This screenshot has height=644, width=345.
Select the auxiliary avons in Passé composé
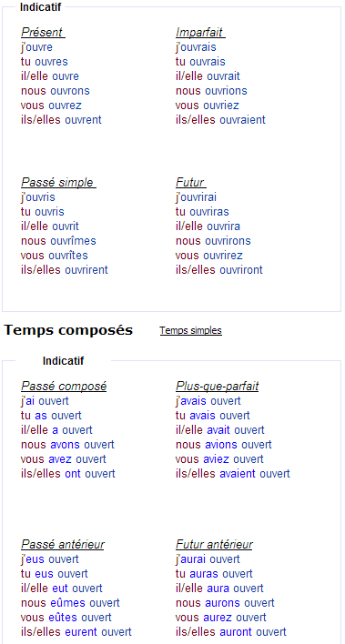pyautogui.click(x=66, y=445)
